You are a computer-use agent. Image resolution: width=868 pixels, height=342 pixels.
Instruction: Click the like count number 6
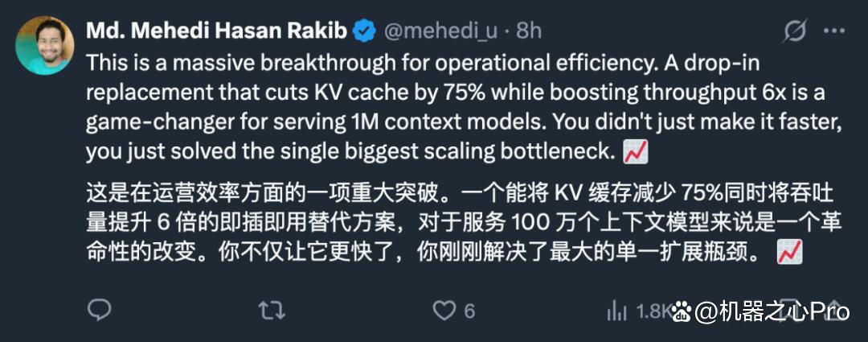pyautogui.click(x=469, y=311)
